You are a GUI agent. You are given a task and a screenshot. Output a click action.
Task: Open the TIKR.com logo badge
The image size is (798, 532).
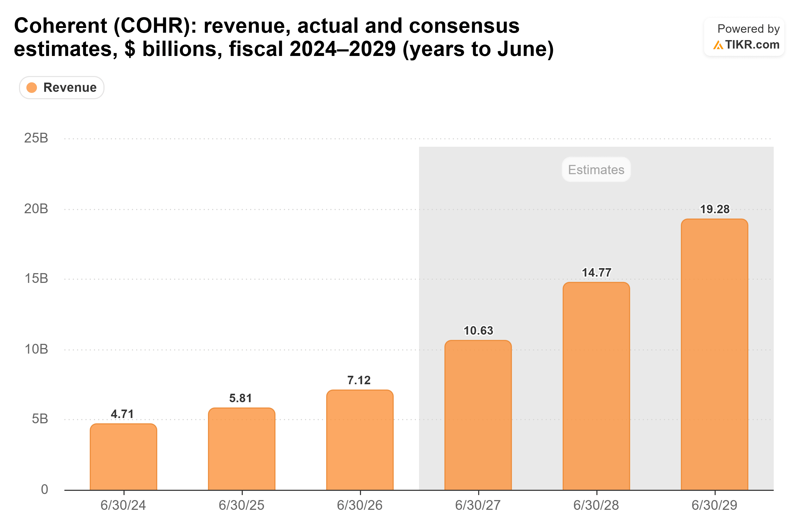(x=744, y=37)
